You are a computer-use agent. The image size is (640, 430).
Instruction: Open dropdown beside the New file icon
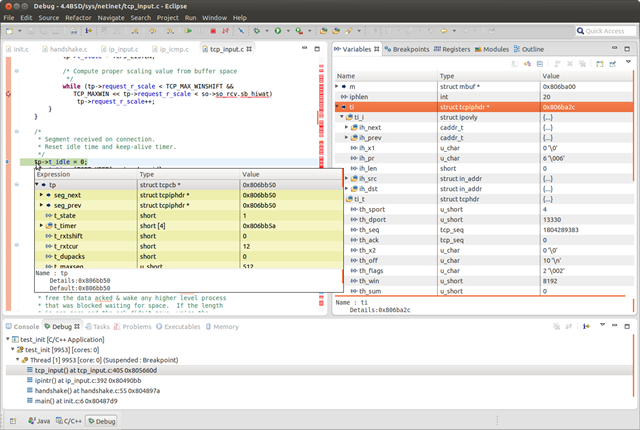[x=20, y=31]
